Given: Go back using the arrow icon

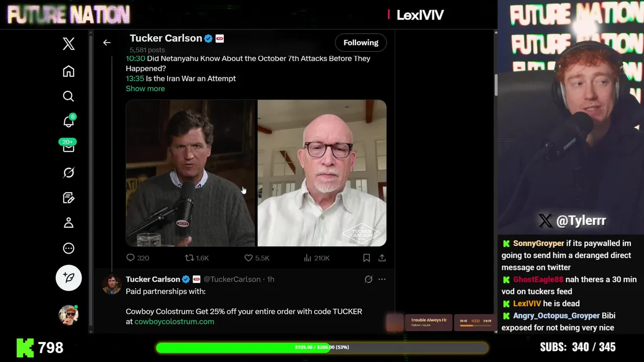Looking at the screenshot, I should click(x=107, y=43).
